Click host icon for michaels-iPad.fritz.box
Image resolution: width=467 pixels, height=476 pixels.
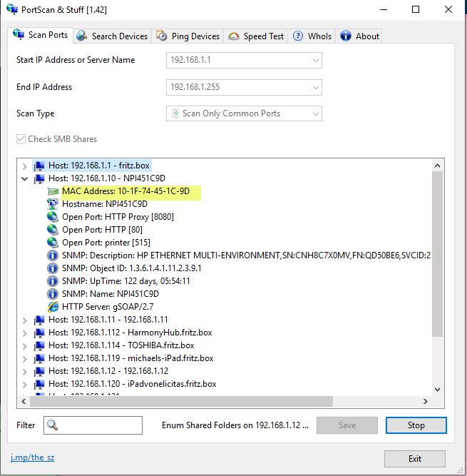39,358
